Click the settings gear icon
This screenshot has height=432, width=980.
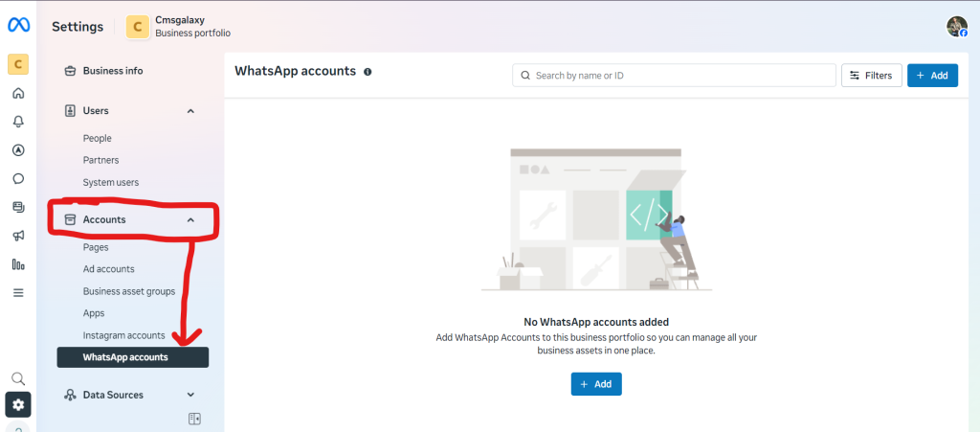[x=18, y=405]
